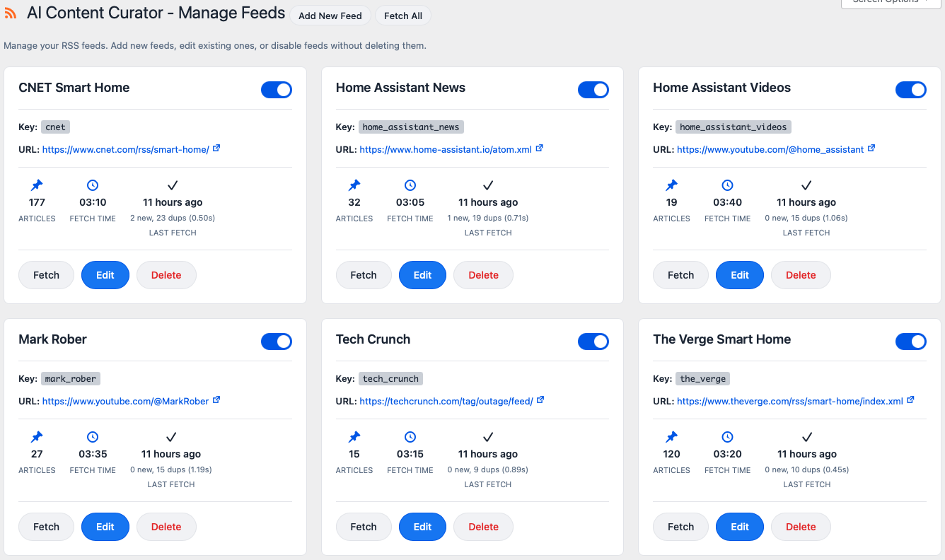Edit the CNET Smart Home feed
945x560 pixels.
pyautogui.click(x=105, y=275)
